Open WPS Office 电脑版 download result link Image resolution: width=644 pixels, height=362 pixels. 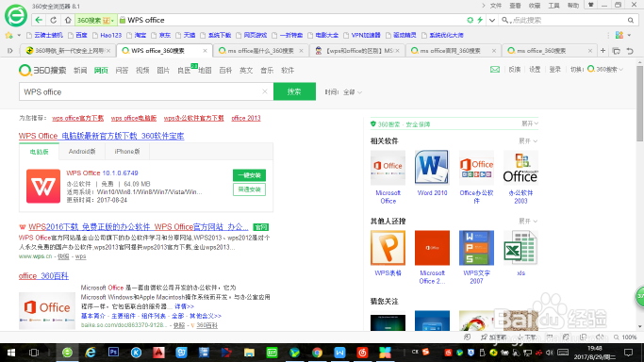(x=102, y=136)
